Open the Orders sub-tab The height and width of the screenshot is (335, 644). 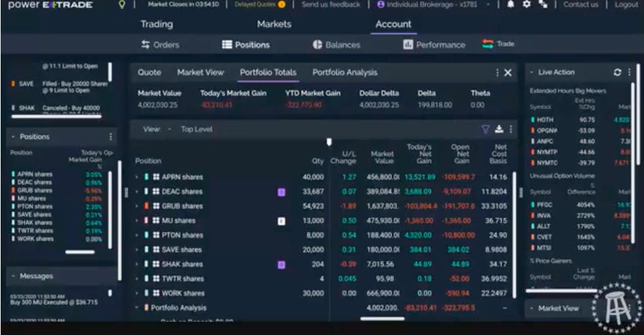pos(160,45)
